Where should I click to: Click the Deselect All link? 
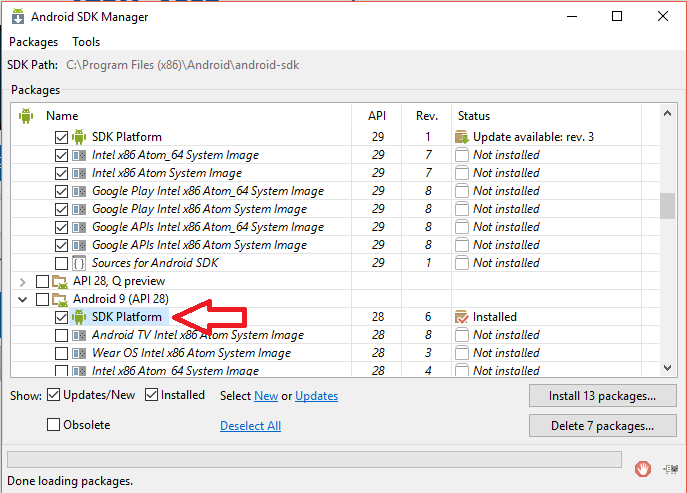(x=250, y=426)
